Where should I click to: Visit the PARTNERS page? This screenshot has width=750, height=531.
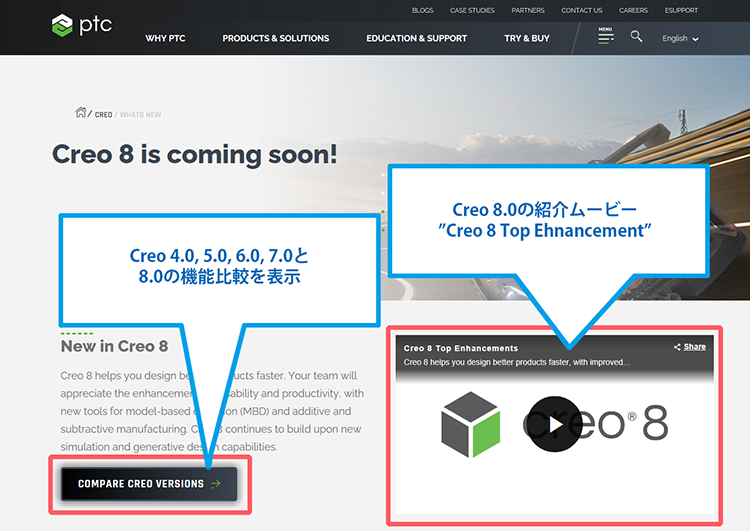(x=528, y=11)
